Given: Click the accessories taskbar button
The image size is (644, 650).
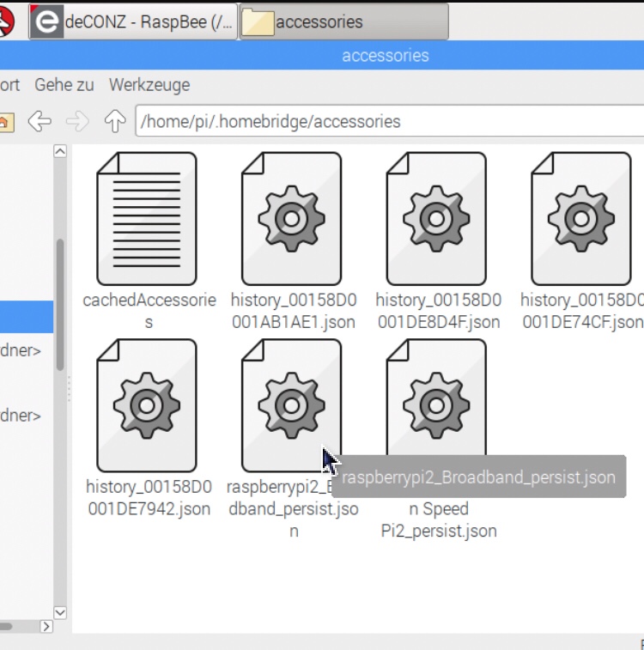Looking at the screenshot, I should pos(343,22).
